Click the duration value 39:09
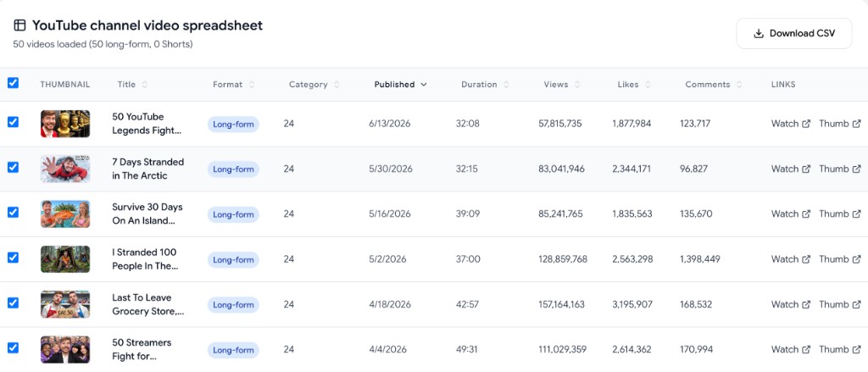 pos(468,214)
